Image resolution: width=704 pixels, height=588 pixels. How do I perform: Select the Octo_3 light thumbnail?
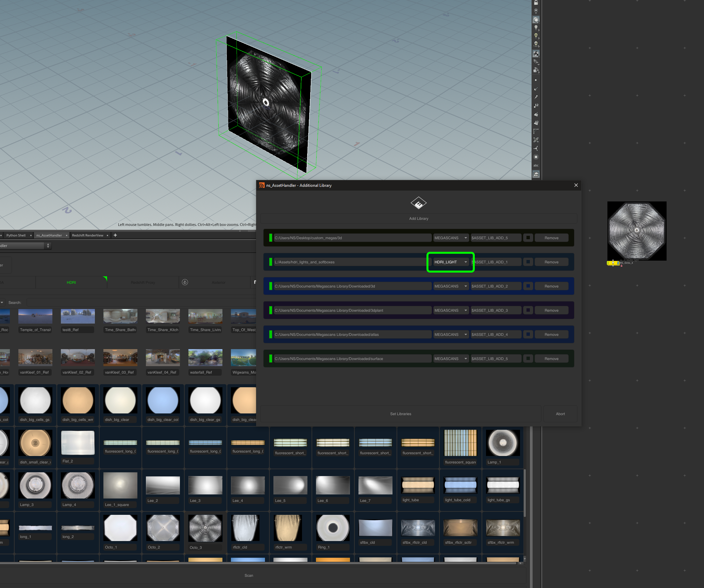coord(205,528)
